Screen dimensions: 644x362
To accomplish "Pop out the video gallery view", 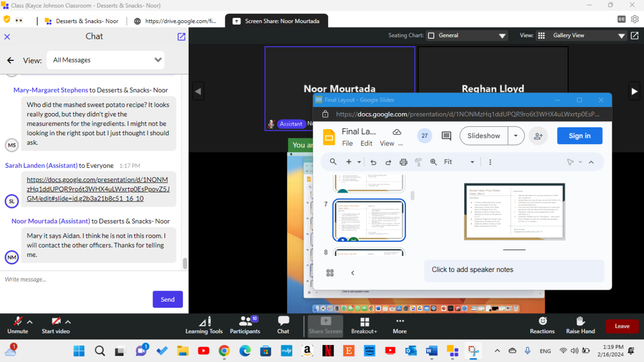I will tap(635, 36).
